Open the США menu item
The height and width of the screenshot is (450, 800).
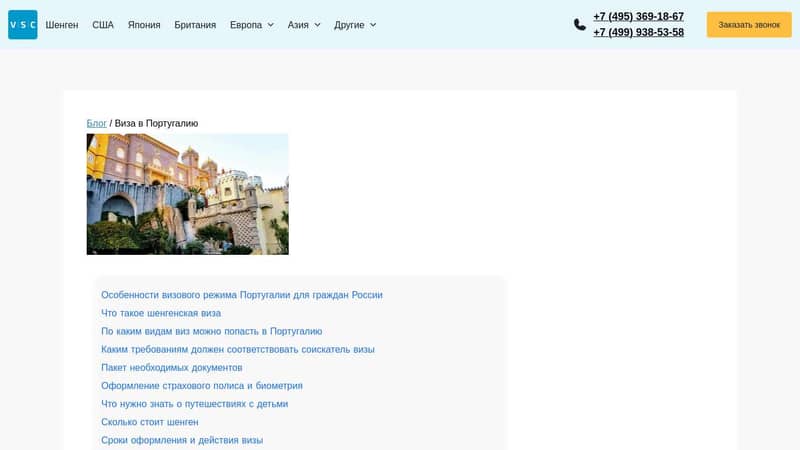click(x=103, y=25)
